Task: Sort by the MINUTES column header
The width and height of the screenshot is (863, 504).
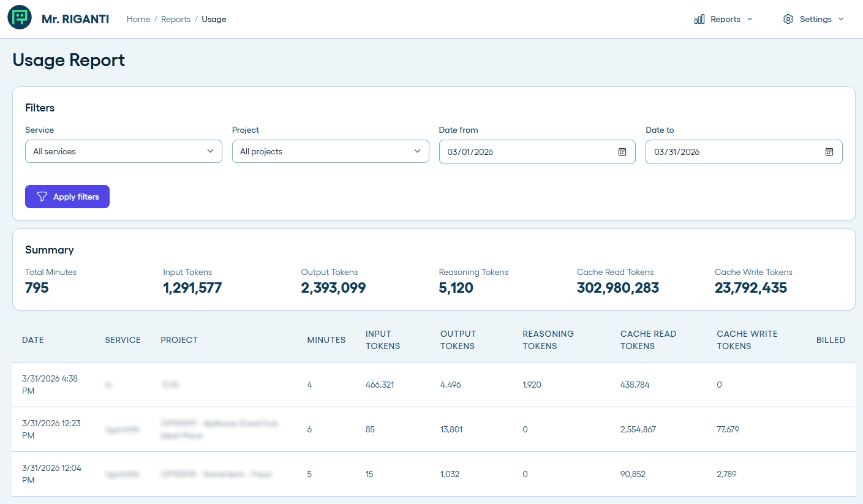Action: (326, 340)
